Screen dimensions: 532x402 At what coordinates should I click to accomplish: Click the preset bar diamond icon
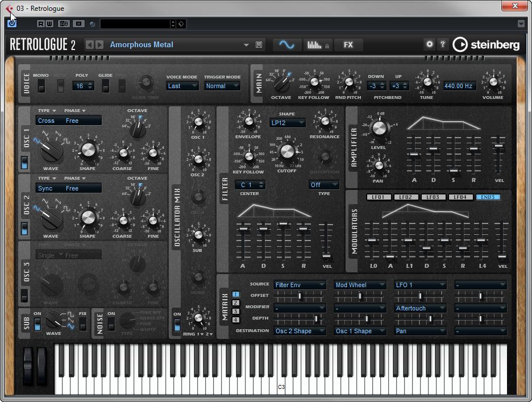point(181,24)
